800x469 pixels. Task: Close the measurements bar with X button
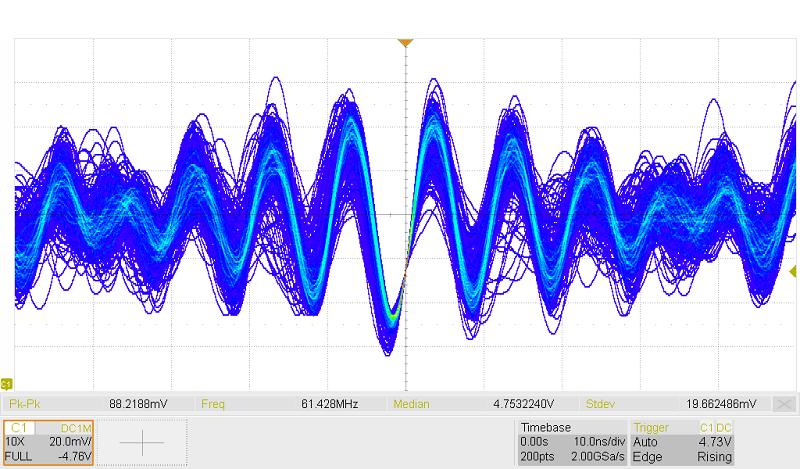(x=785, y=404)
